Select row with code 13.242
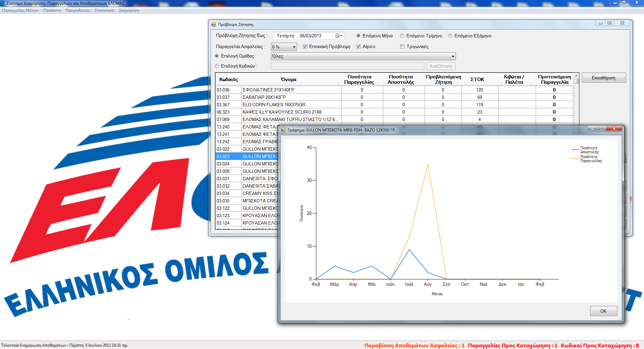This screenshot has height=349, width=644. [x=247, y=142]
